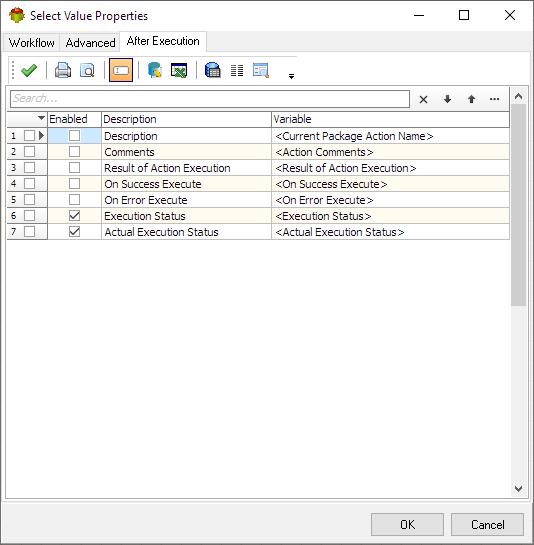Switch to the Workflow tab
This screenshot has height=545, width=534.
click(x=32, y=43)
